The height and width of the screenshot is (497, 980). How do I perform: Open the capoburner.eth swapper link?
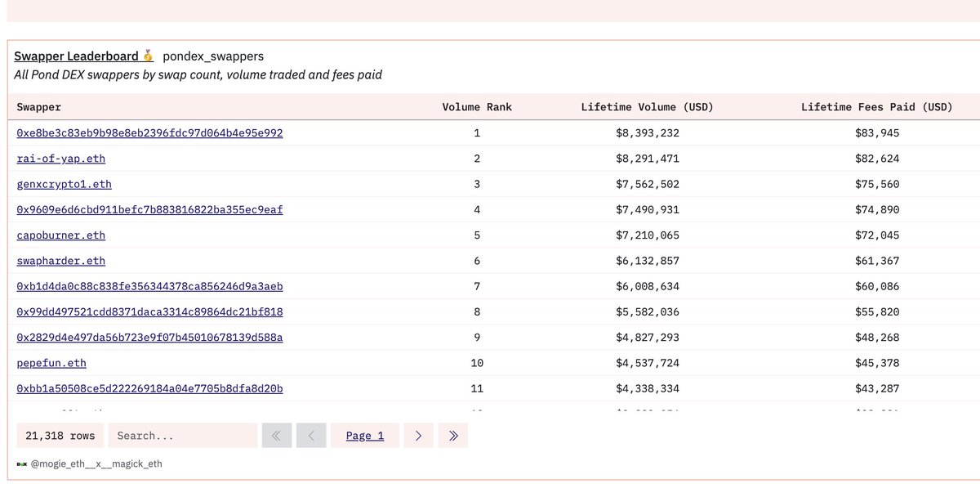61,235
